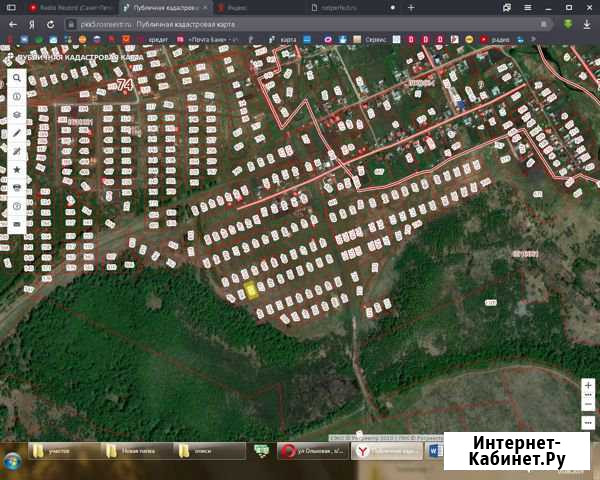The image size is (600, 480).
Task: Click the lock icon in address bar
Action: (x=71, y=24)
